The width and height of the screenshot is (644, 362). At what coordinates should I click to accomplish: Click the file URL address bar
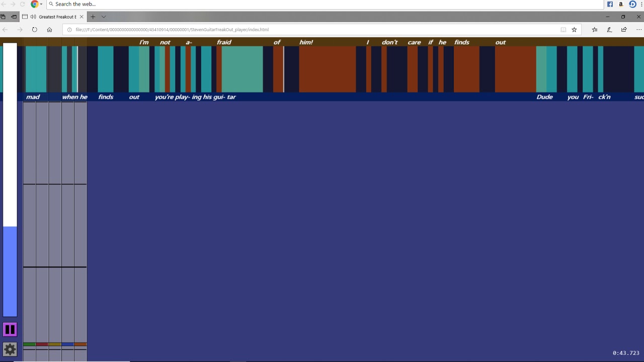pos(322,30)
